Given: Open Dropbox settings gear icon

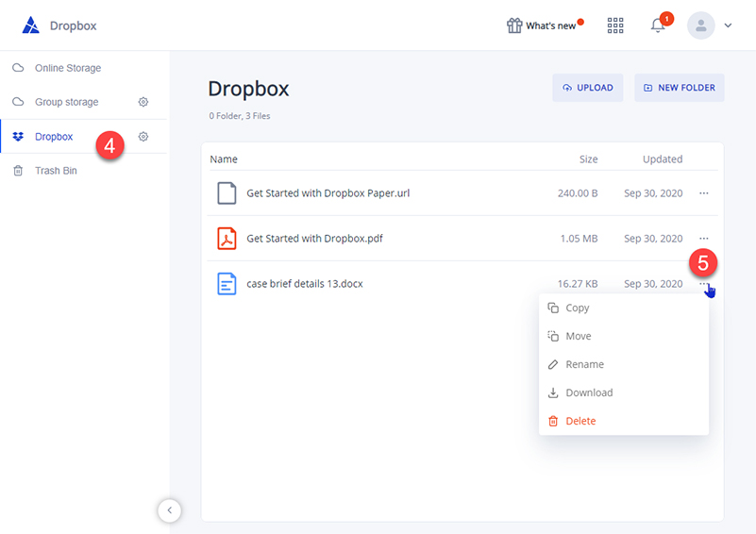Looking at the screenshot, I should tap(143, 137).
